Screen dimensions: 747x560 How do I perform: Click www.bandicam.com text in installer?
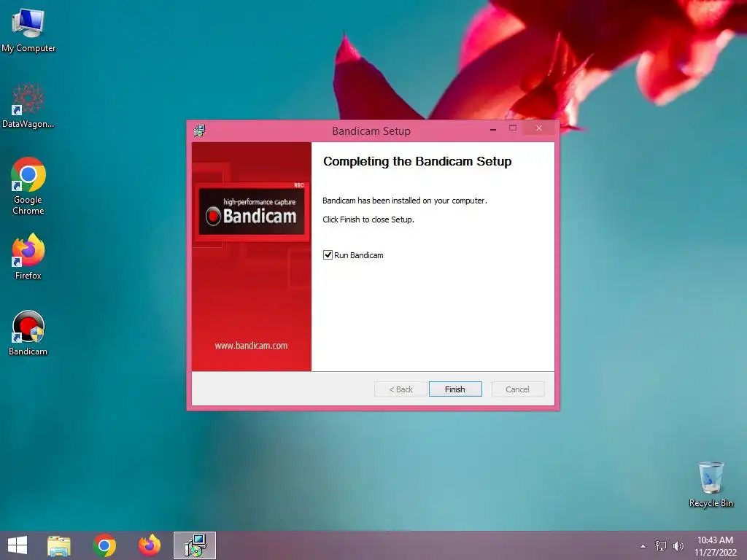251,346
